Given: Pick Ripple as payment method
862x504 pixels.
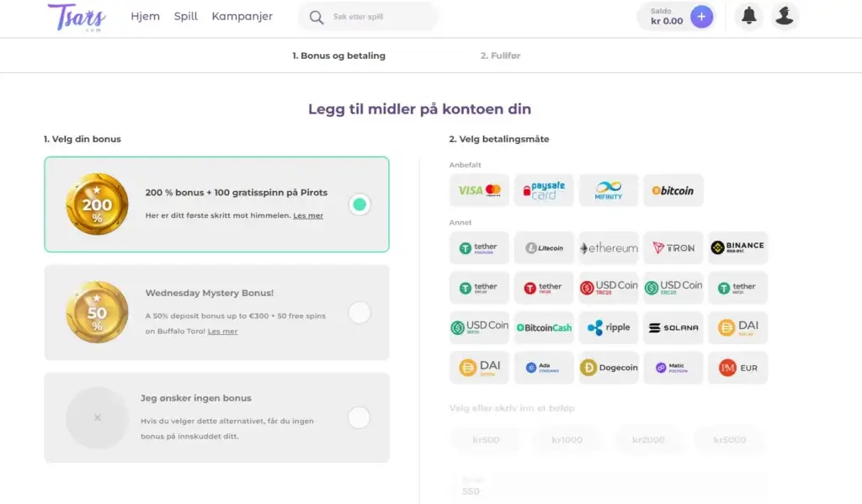Looking at the screenshot, I should point(609,327).
